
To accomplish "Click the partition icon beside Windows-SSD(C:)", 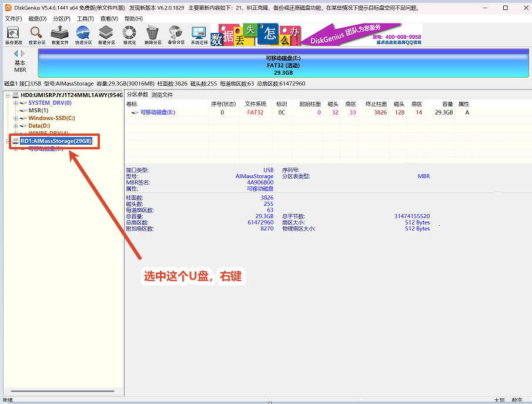I will click(x=24, y=118).
